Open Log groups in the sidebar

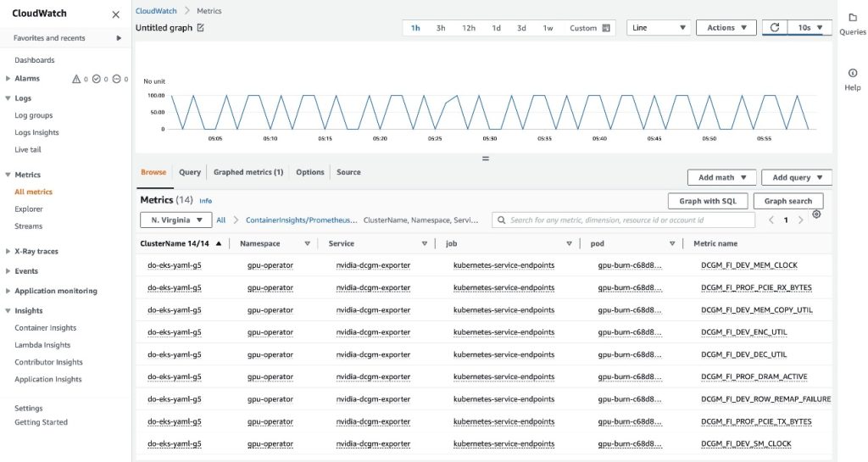tap(34, 115)
